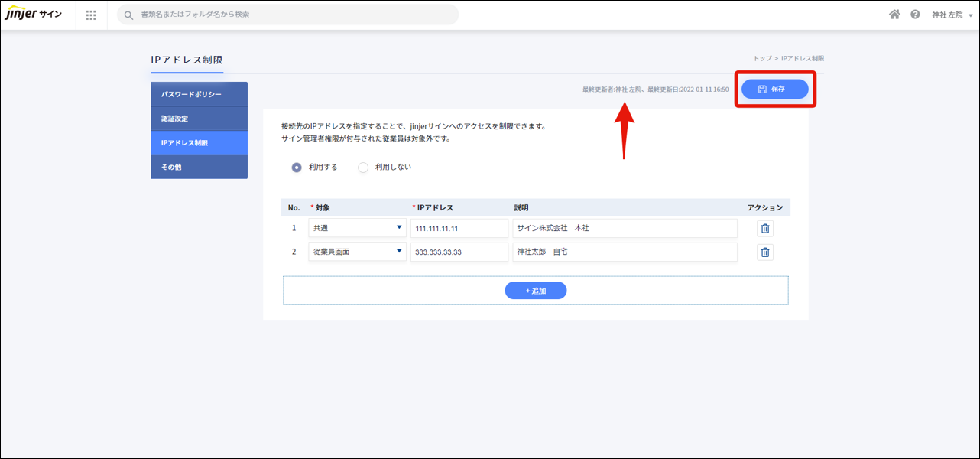Open the パスワードポリシー menu item
Image resolution: width=980 pixels, height=459 pixels.
(x=199, y=94)
